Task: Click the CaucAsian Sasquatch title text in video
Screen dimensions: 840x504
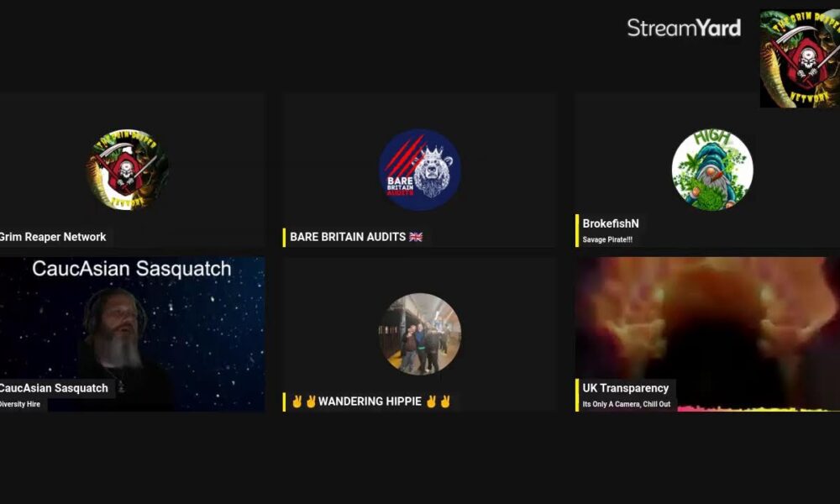Action: tap(132, 269)
